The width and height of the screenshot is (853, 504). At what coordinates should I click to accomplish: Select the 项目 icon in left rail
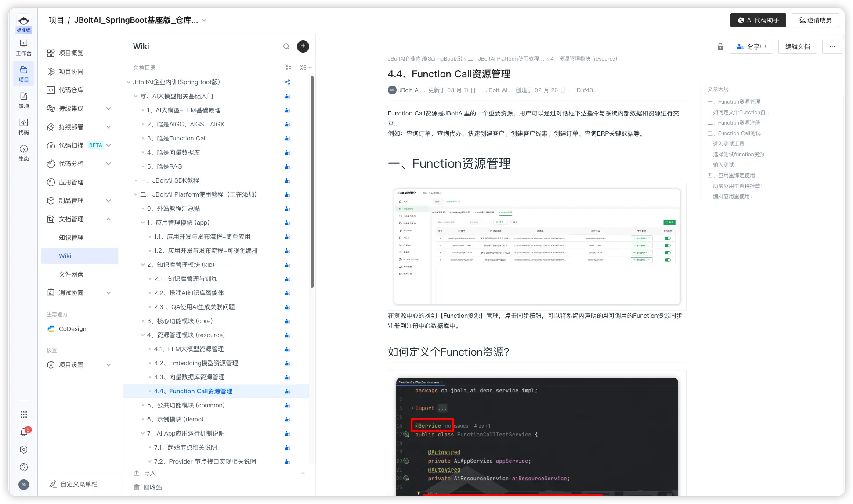[x=24, y=74]
